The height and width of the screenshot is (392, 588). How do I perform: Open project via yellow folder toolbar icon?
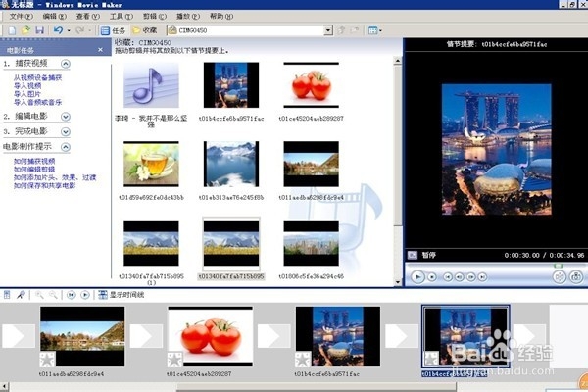pyautogui.click(x=25, y=30)
